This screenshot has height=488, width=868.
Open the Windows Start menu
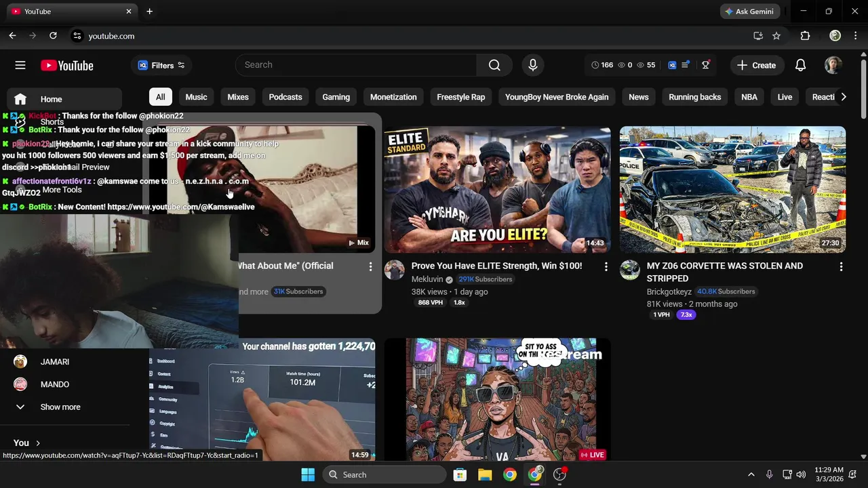[308, 474]
